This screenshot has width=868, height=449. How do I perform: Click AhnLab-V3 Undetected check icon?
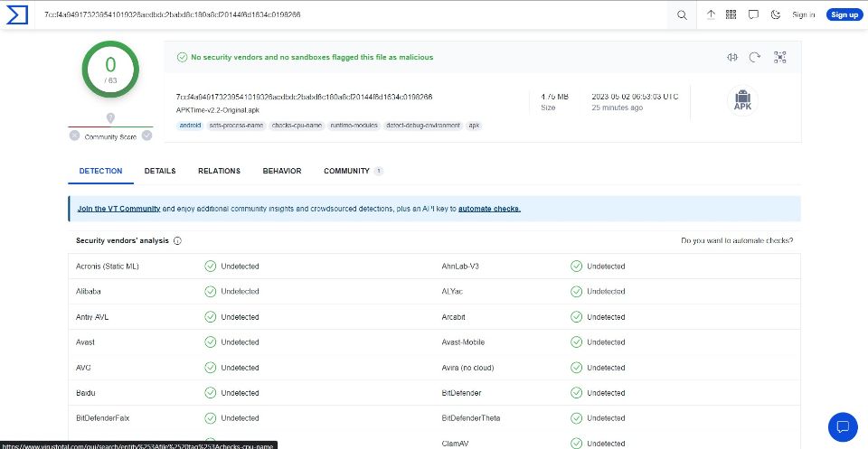[576, 267]
